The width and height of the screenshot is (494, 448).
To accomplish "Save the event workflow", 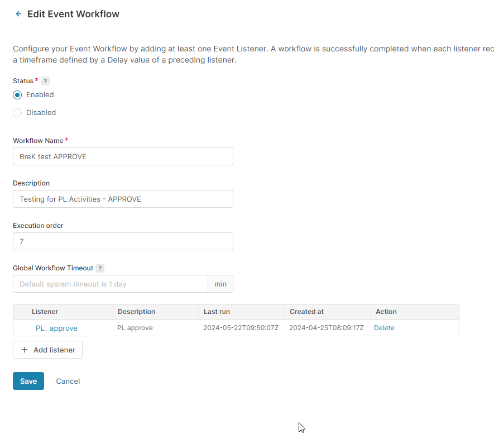I will (28, 381).
